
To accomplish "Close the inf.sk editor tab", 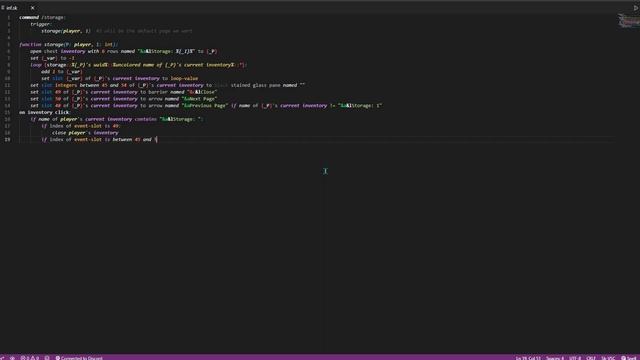I will 33,8.
